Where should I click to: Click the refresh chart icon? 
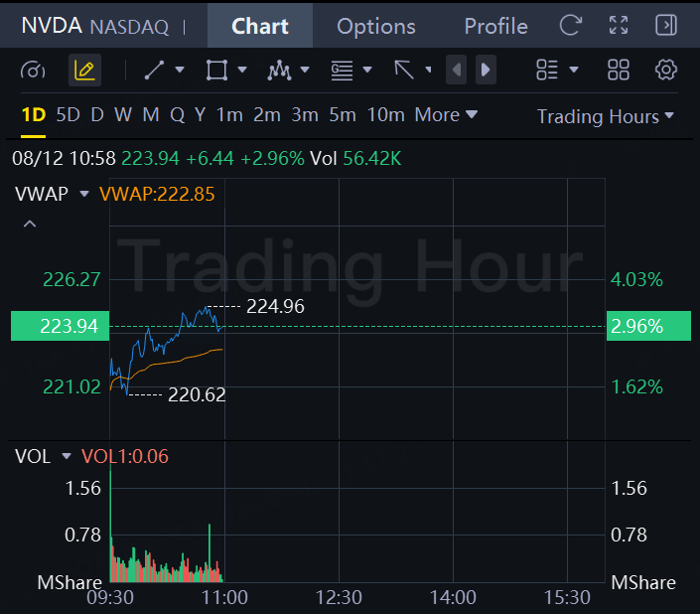(571, 26)
